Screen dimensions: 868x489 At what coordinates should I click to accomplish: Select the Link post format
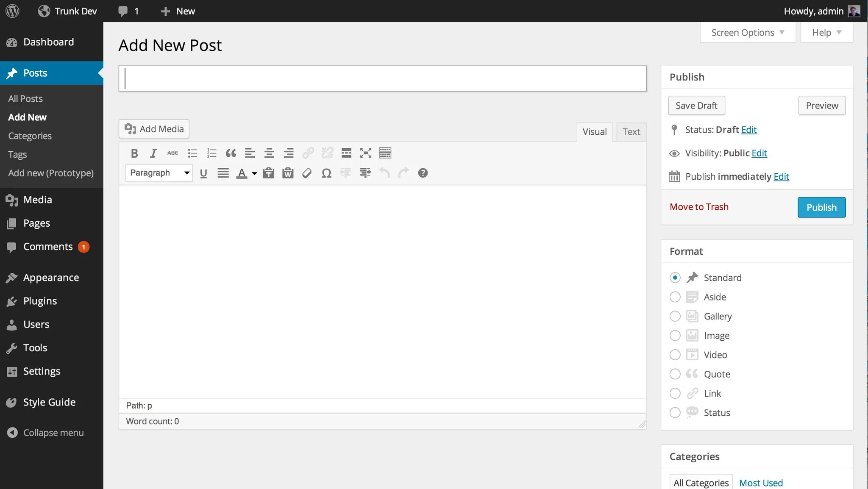(x=675, y=393)
